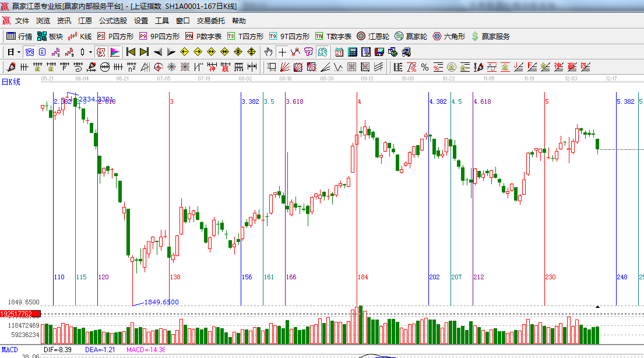Screen dimensions: 644x358
Task: Click the calculator icon in the toolbar
Action: (352, 52)
